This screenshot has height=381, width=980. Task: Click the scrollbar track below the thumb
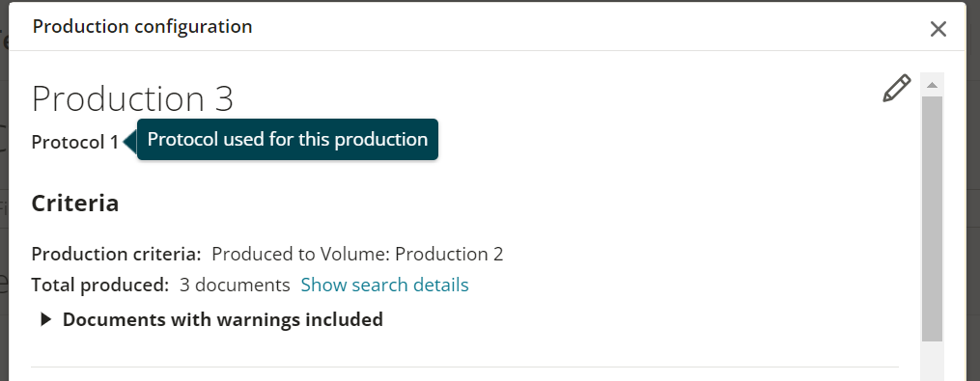click(932, 361)
